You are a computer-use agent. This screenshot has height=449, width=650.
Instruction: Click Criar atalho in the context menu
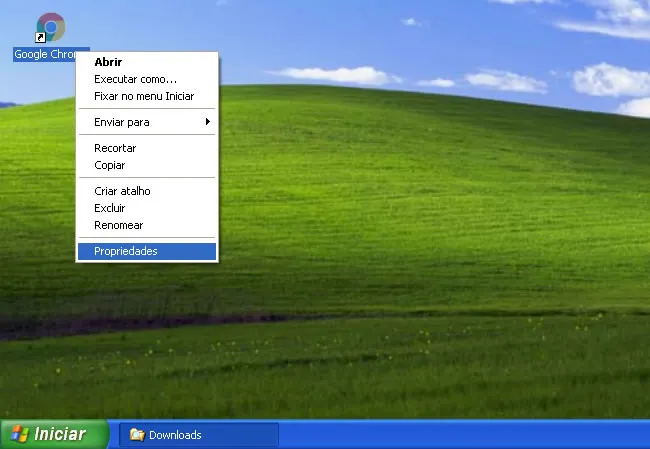[x=122, y=191]
